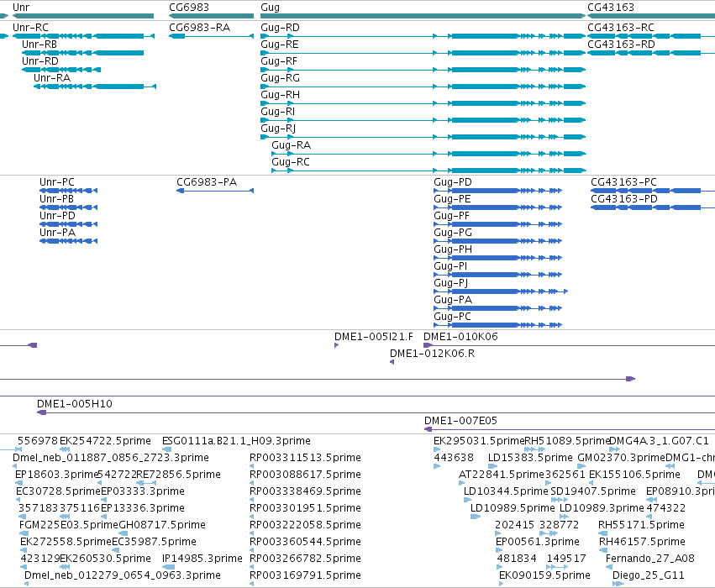Open the Unr-RB transcript label
Viewport: 715px width, 588px height.
coord(39,45)
